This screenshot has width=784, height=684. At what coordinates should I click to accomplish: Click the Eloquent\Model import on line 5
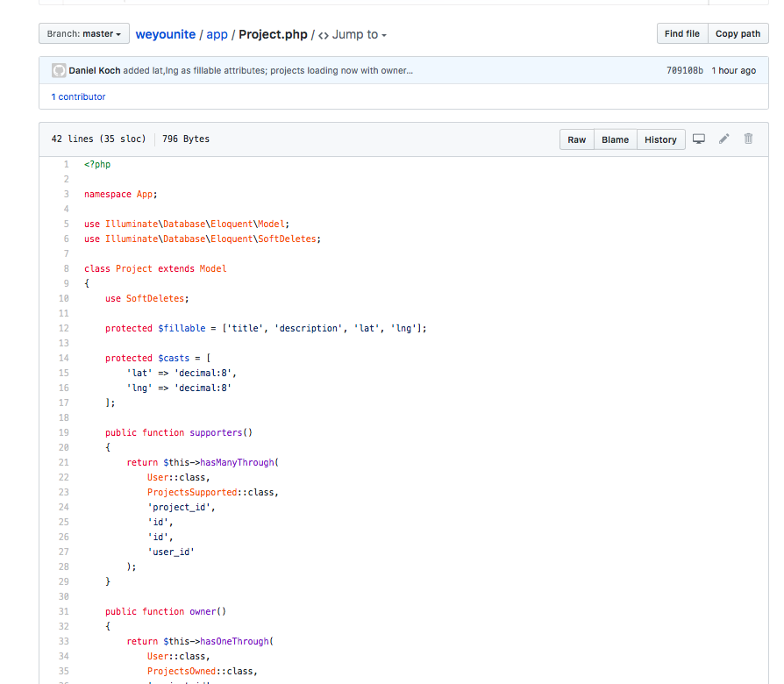(x=187, y=224)
